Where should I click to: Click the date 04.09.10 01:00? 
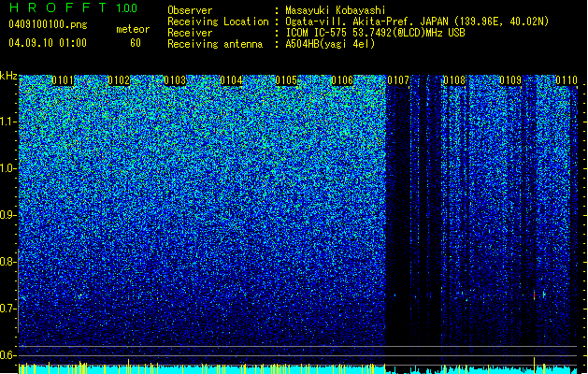[48, 43]
